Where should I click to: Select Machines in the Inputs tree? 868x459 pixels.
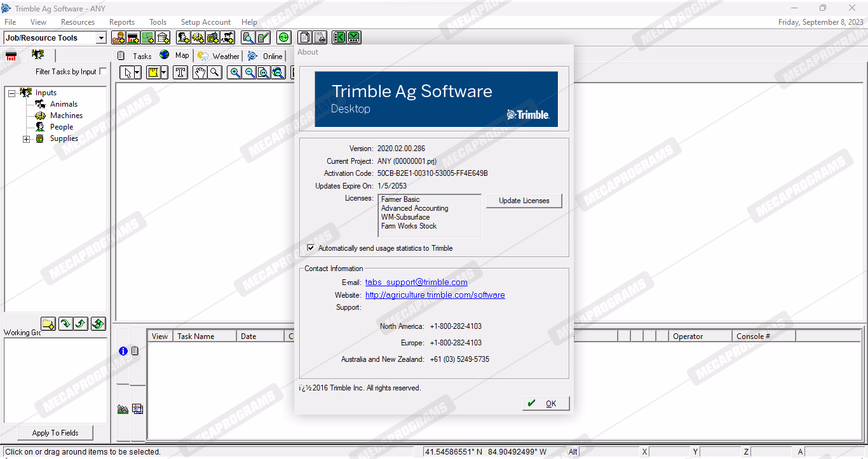[x=66, y=116]
